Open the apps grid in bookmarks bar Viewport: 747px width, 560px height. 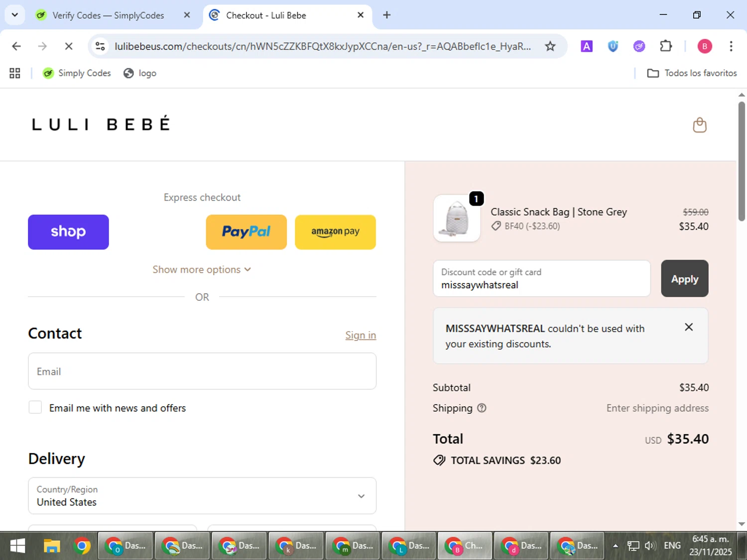[15, 73]
